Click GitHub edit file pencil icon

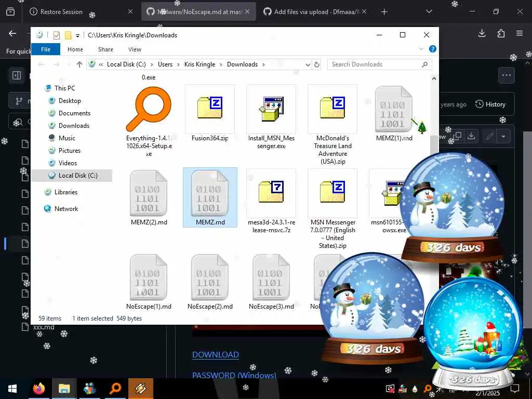[489, 137]
